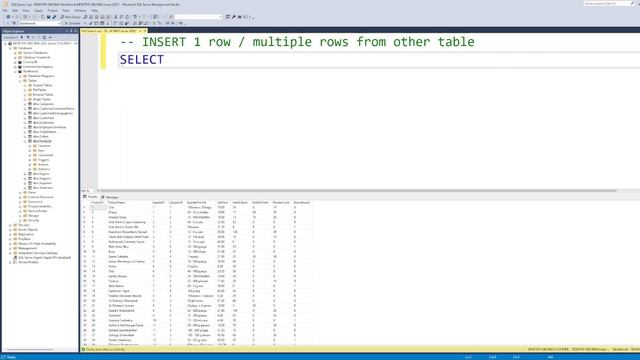Select the Replication node
The image size is (640, 360).
[26, 234]
